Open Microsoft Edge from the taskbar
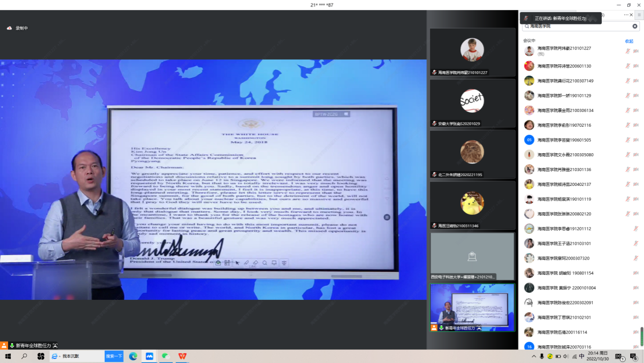Screen dimensions: 644x363 pos(133,356)
